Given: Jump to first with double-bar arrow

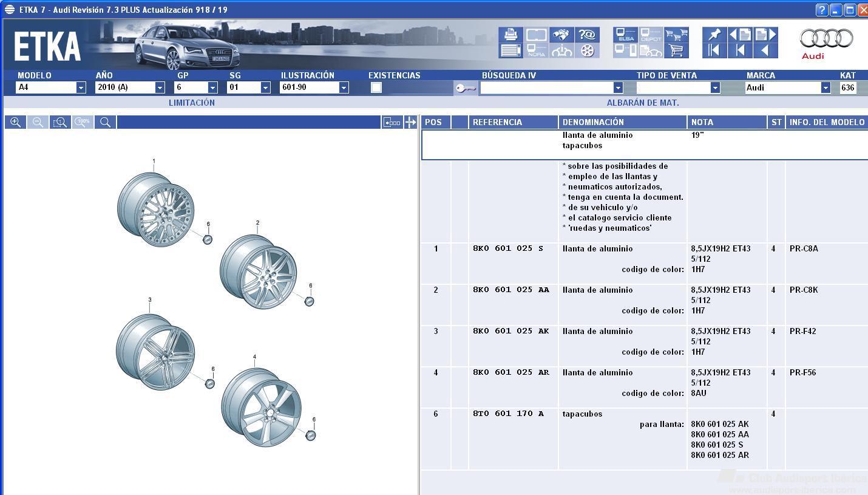Looking at the screenshot, I should tap(714, 50).
